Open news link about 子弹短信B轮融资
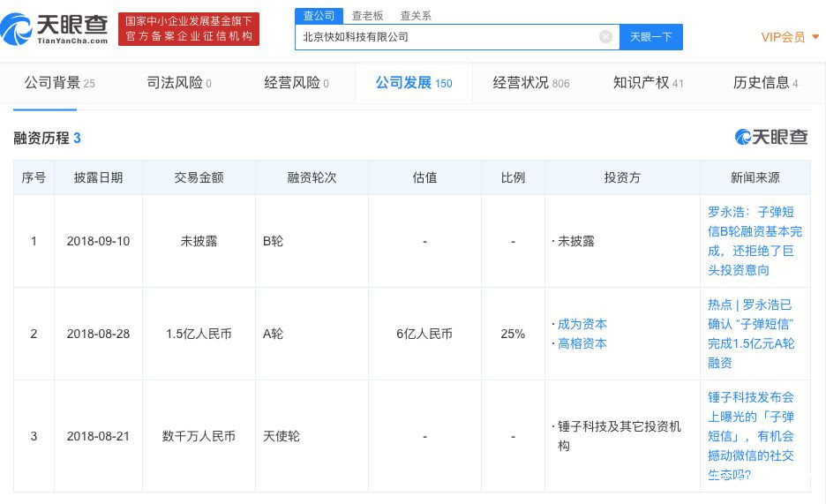The image size is (826, 504). (755, 241)
